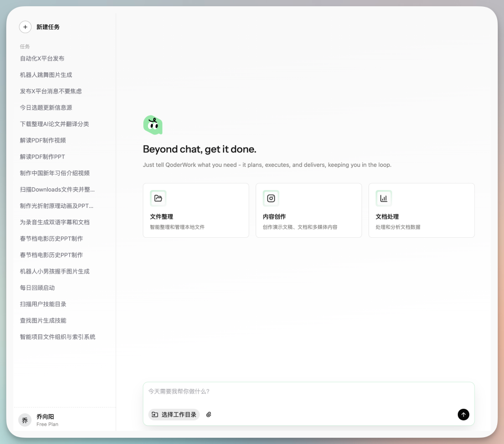Click the camera icon in 内容创作 card
The height and width of the screenshot is (444, 504).
click(x=271, y=198)
